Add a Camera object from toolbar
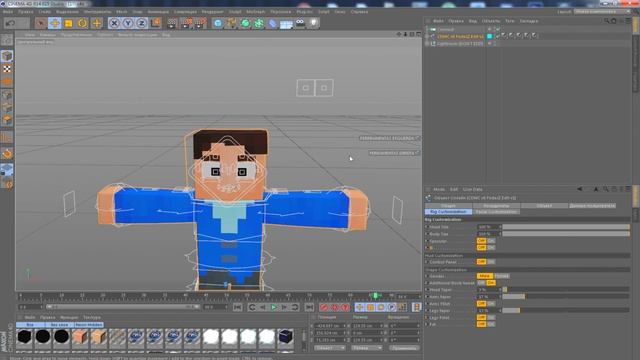Image resolution: width=640 pixels, height=360 pixels. 300,23
